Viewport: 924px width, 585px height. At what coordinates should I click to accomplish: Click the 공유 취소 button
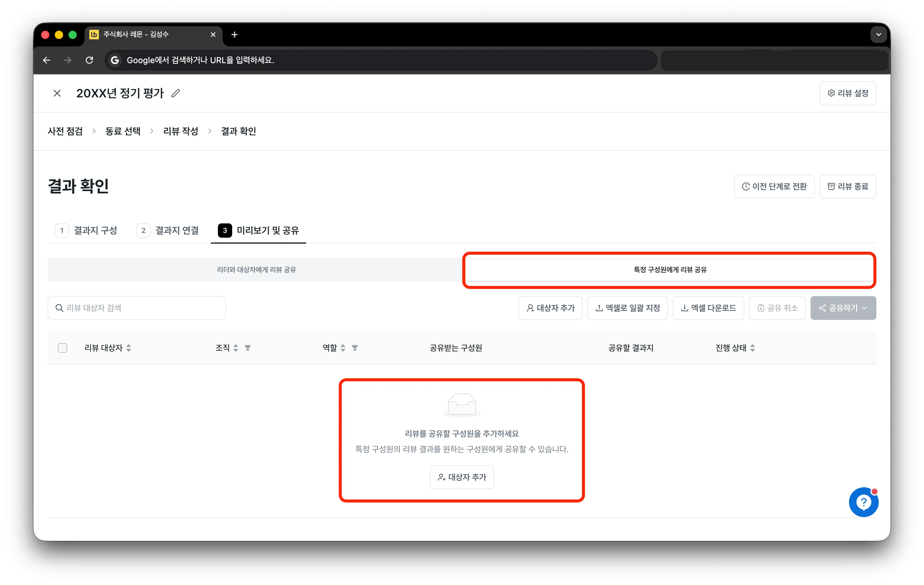click(x=777, y=308)
